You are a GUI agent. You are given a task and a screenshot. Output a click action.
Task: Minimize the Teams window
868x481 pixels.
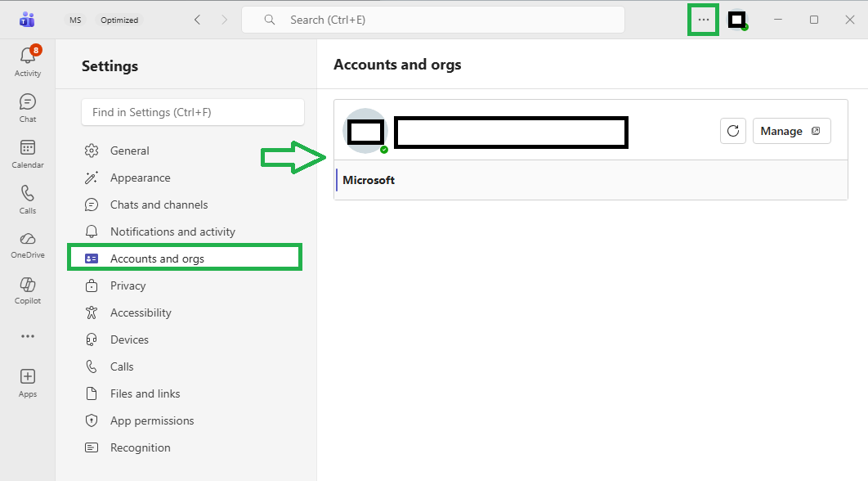coord(778,20)
